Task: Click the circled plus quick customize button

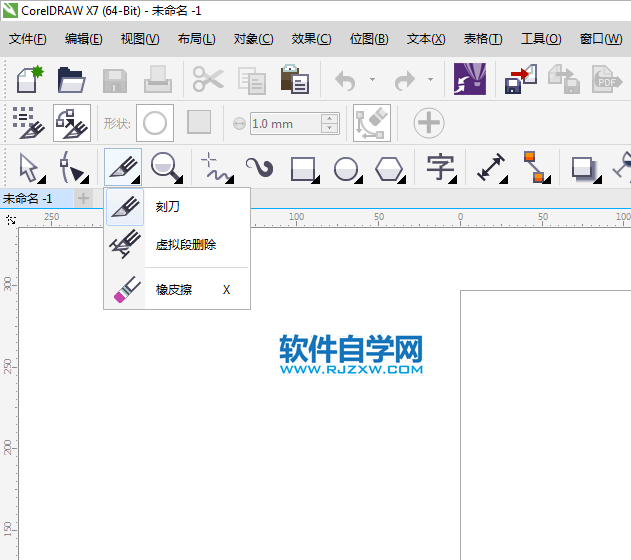Action: tap(429, 123)
